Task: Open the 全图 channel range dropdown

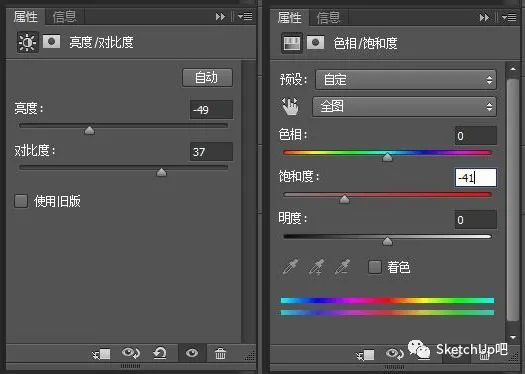Action: pos(404,106)
